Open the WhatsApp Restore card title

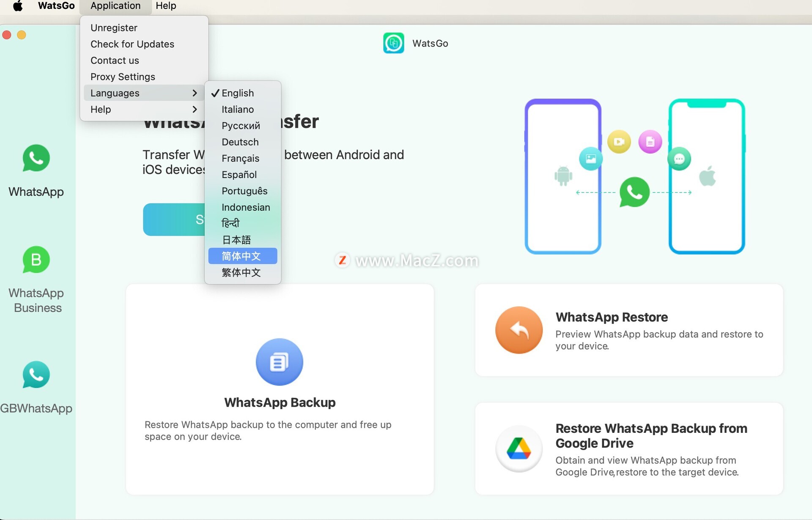click(612, 317)
